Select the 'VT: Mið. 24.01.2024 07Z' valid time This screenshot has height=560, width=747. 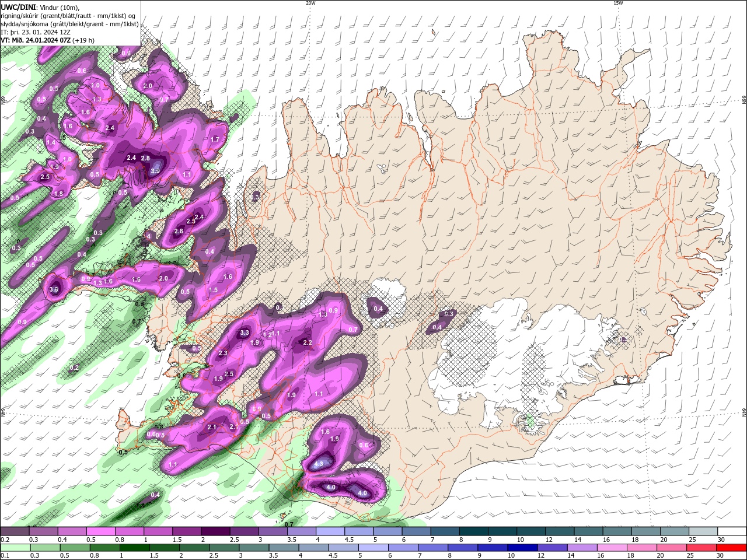click(x=36, y=40)
